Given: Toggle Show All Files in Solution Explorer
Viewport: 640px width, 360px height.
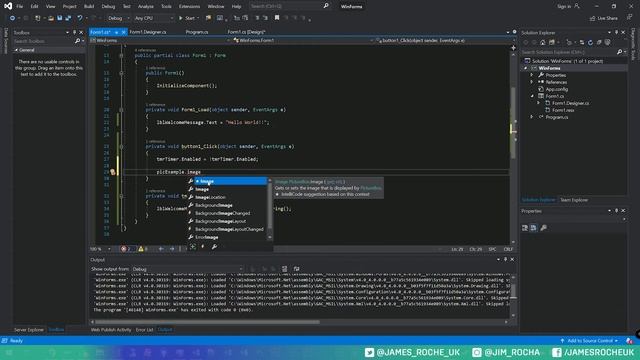Looking at the screenshot, I should tap(608, 42).
